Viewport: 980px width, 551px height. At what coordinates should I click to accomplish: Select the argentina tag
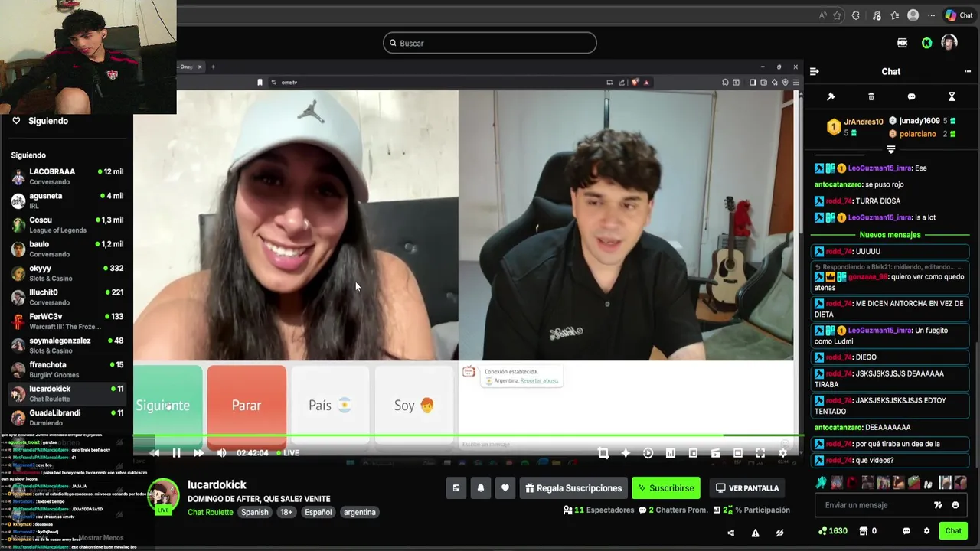pos(360,512)
